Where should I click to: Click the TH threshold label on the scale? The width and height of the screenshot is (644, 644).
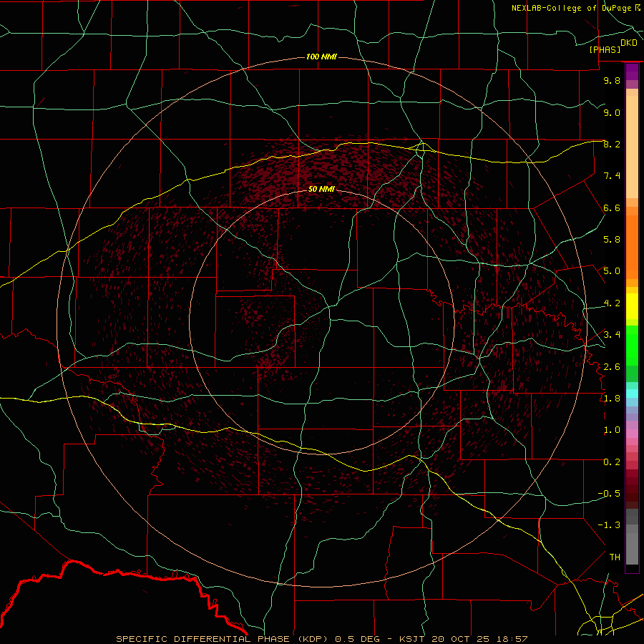(x=615, y=557)
